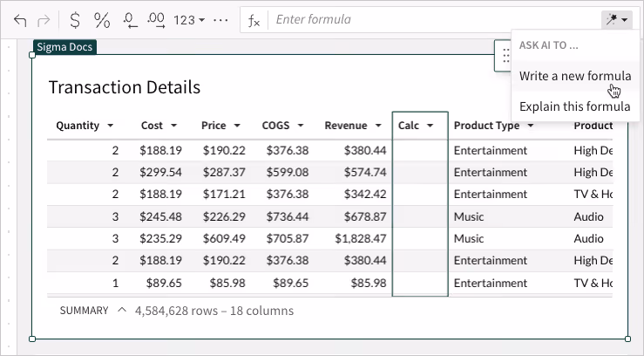Click the redo arrow icon

pyautogui.click(x=44, y=20)
